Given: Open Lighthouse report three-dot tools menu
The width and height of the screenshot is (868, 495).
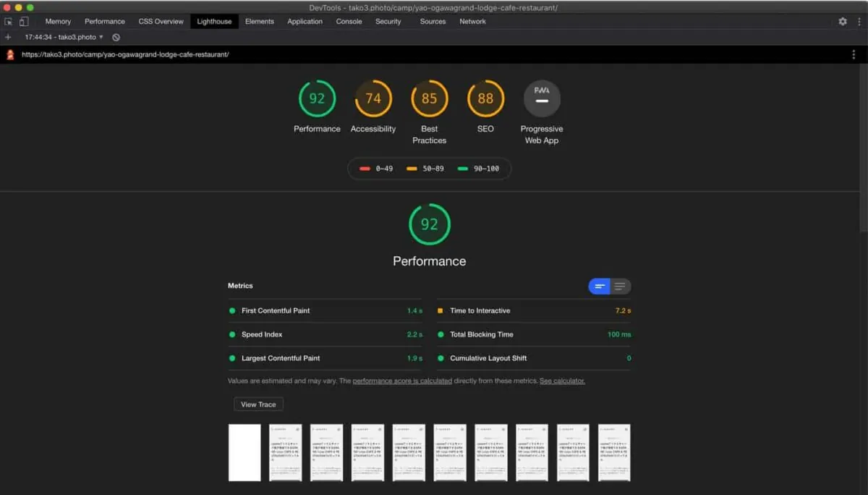Looking at the screenshot, I should 854,54.
